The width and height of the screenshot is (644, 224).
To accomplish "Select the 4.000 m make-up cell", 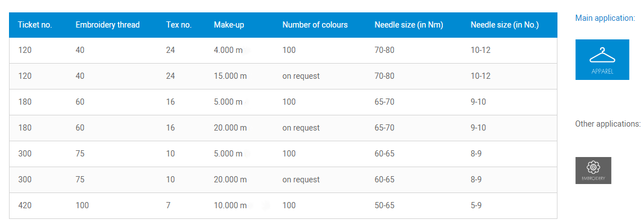I will 228,51.
